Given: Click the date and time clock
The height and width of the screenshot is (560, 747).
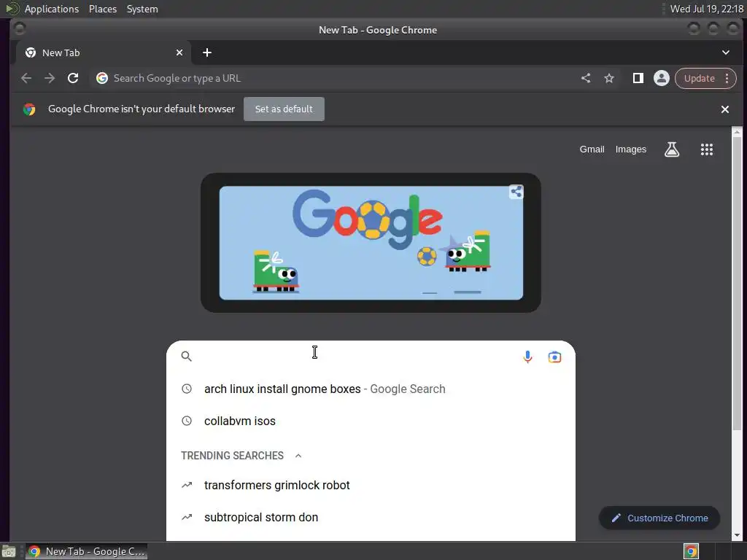Looking at the screenshot, I should 706,9.
